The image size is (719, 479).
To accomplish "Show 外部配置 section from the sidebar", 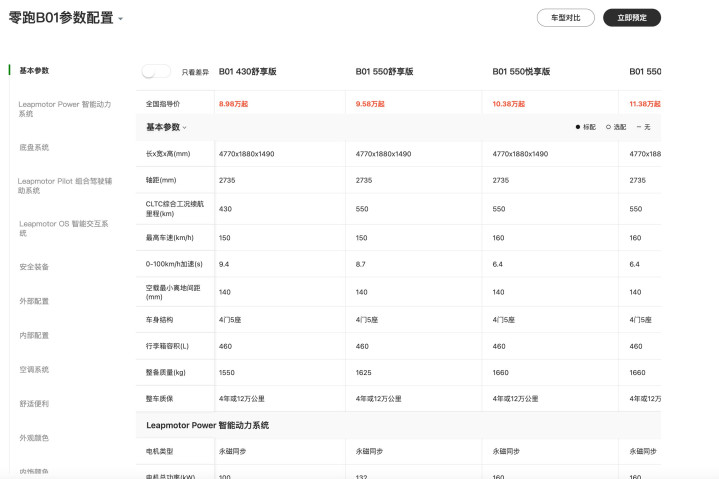I will pos(34,301).
